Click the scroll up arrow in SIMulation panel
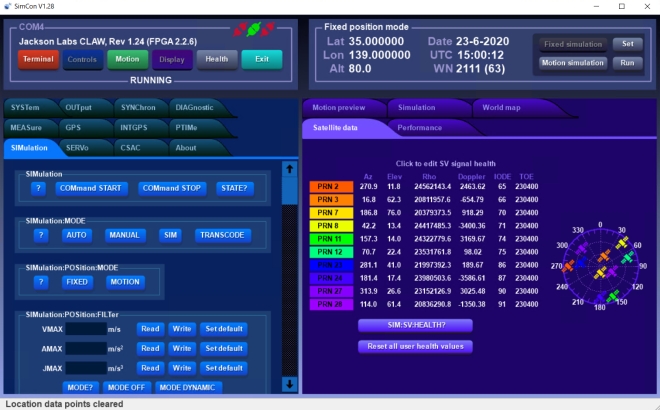Viewport: 660px width, 410px height. 290,169
